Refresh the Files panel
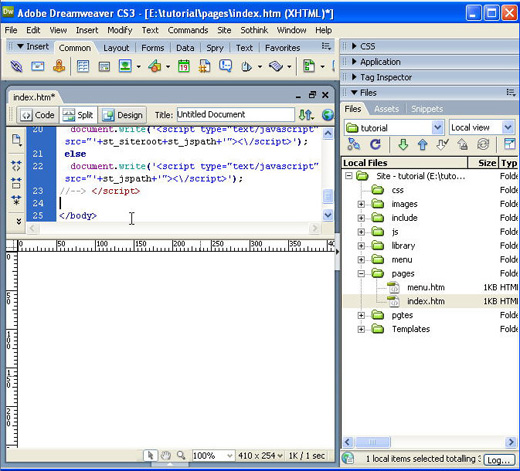The width and height of the screenshot is (520, 471). pyautogui.click(x=375, y=144)
